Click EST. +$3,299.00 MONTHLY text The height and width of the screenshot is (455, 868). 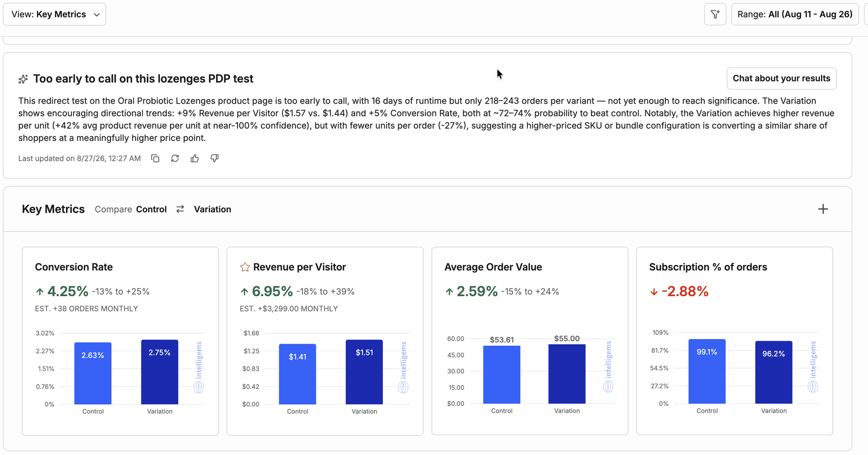289,308
